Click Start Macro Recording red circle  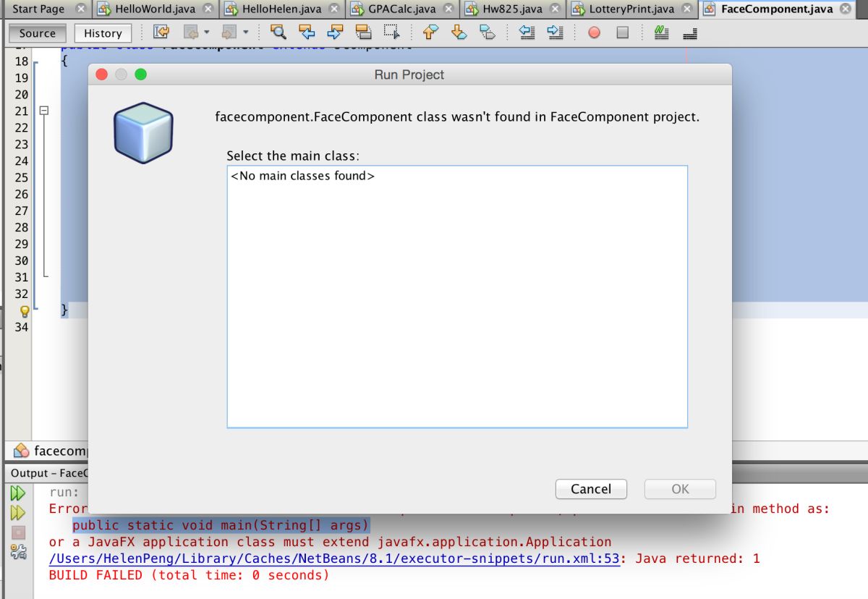pos(594,33)
